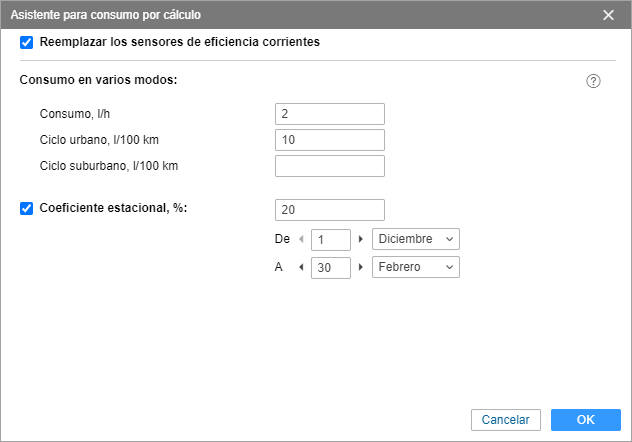Decrease the 'De' day with left arrow
Viewport: 632px width, 442px height.
(301, 239)
